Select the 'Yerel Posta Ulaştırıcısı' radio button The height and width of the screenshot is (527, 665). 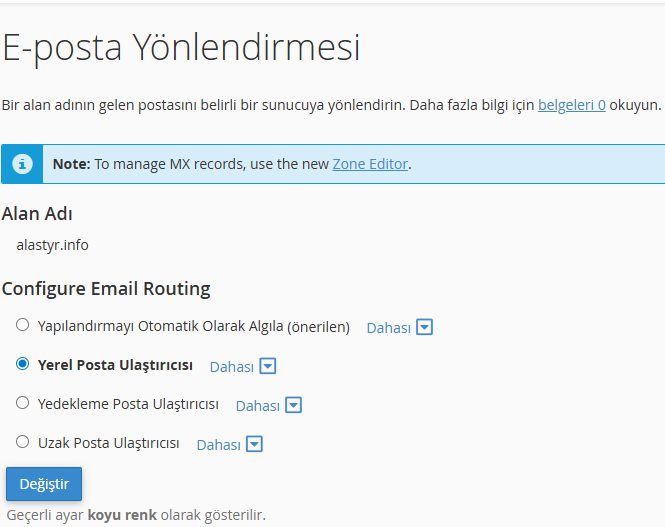pyautogui.click(x=22, y=364)
